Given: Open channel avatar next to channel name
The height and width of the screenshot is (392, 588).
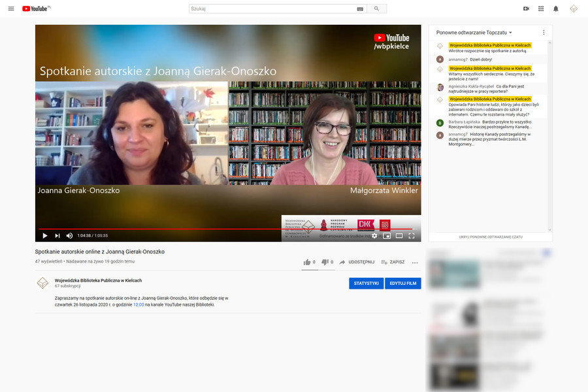Looking at the screenshot, I should (42, 283).
